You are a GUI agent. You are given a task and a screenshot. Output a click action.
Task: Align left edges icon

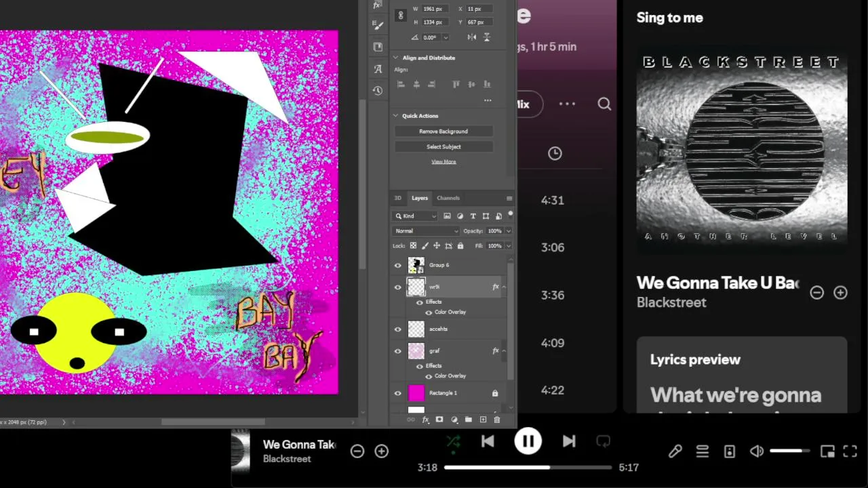coord(400,84)
